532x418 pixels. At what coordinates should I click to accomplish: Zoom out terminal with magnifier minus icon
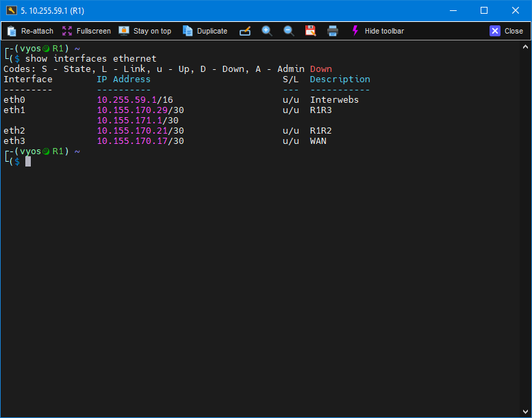[289, 31]
